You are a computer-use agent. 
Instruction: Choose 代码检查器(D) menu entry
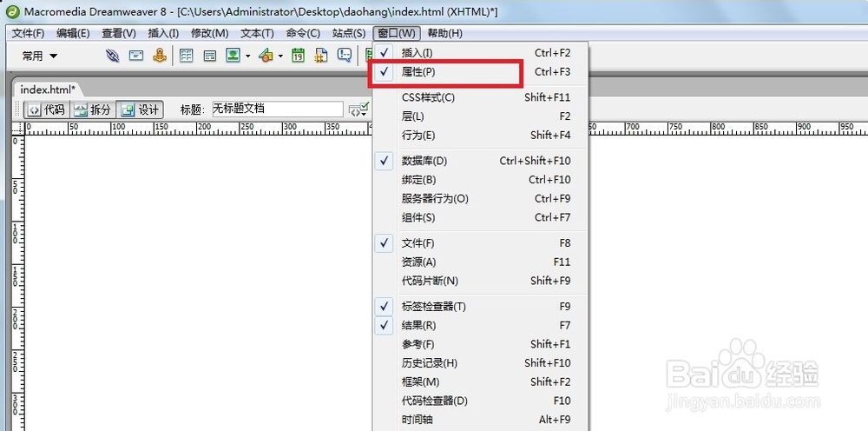coord(481,401)
